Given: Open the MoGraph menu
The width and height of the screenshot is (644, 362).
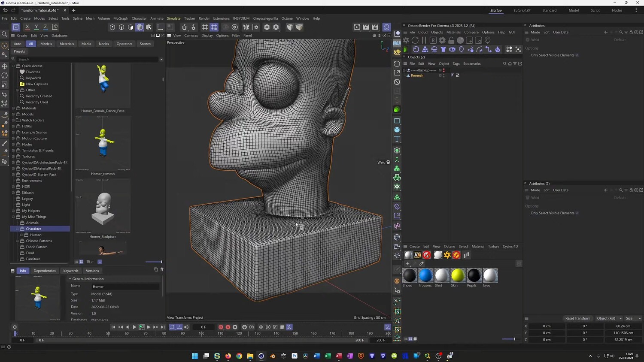Looking at the screenshot, I should pyautogui.click(x=121, y=18).
